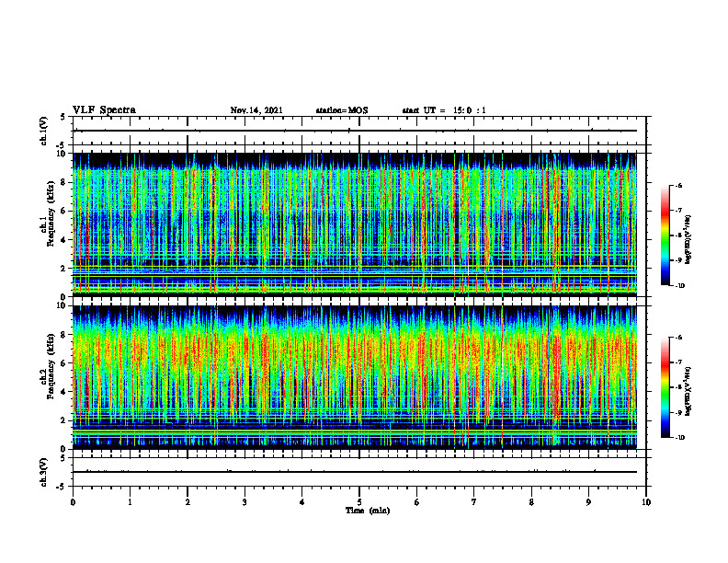Viewport: 728px width, 563px height.
Task: Click the "6" kHz tick on ch.1 frequency axis
Action: pyautogui.click(x=64, y=211)
